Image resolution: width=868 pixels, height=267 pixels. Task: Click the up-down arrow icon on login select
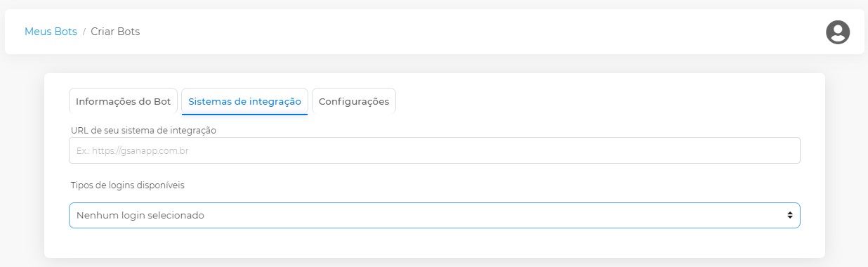(x=790, y=215)
